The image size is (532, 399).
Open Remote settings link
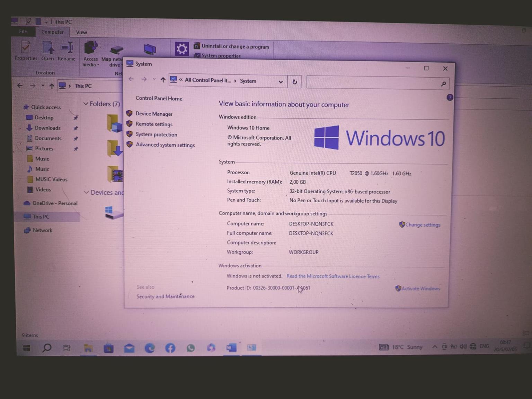pyautogui.click(x=154, y=124)
